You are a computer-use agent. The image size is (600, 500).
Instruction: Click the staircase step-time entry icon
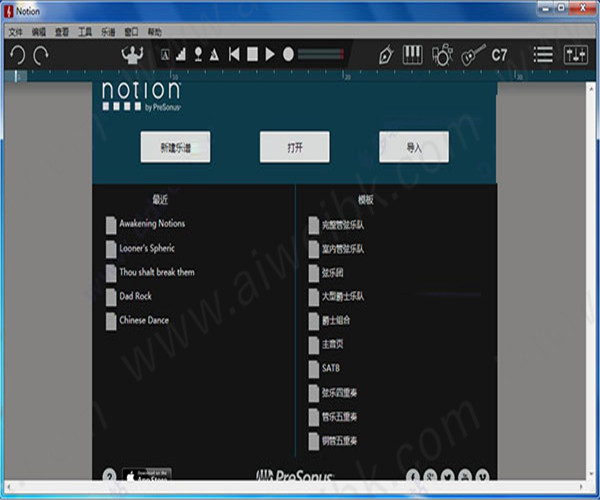[181, 54]
